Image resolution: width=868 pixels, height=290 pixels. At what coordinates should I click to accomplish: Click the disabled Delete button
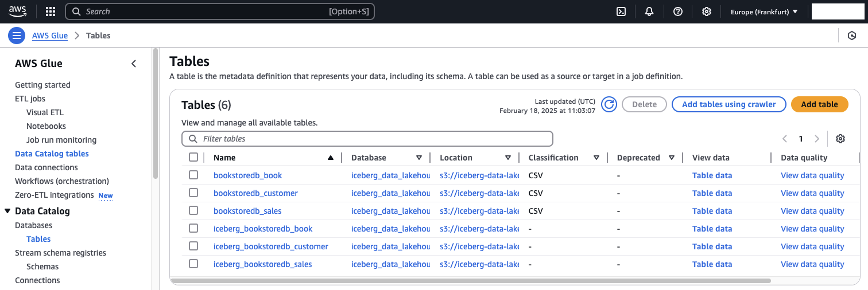point(644,104)
